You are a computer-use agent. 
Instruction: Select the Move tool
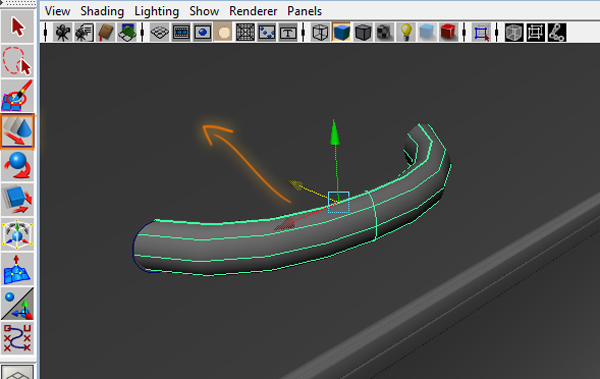tap(18, 131)
